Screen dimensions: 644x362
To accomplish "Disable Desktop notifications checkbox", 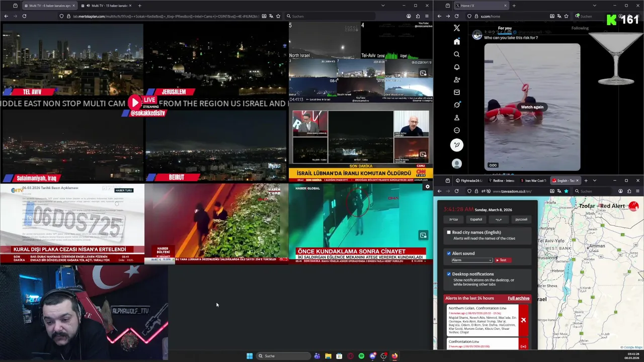I will (449, 274).
